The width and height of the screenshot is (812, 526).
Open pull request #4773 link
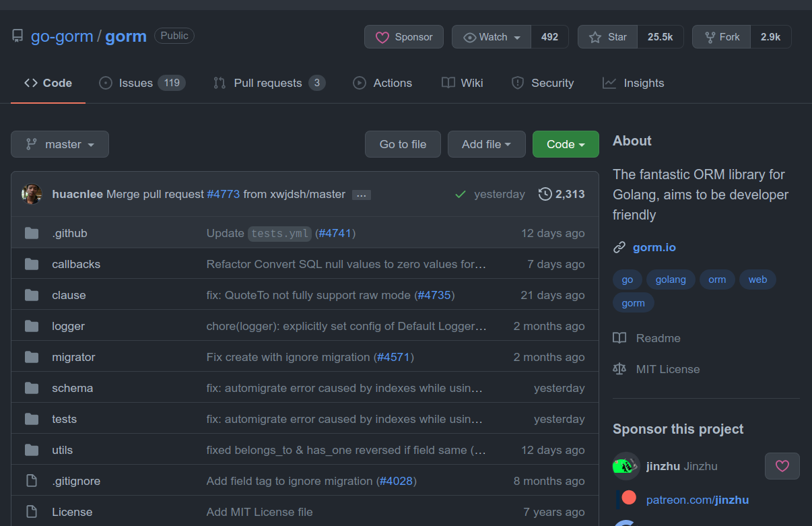(224, 194)
